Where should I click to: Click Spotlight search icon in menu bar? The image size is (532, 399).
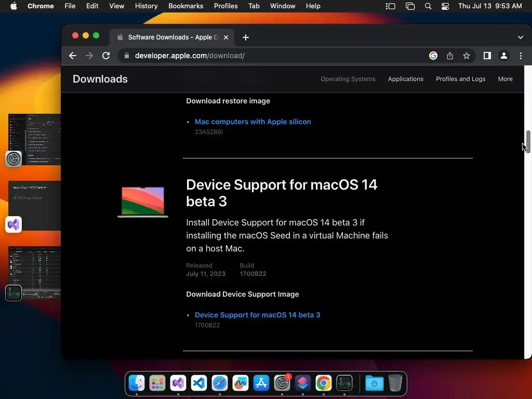click(428, 6)
